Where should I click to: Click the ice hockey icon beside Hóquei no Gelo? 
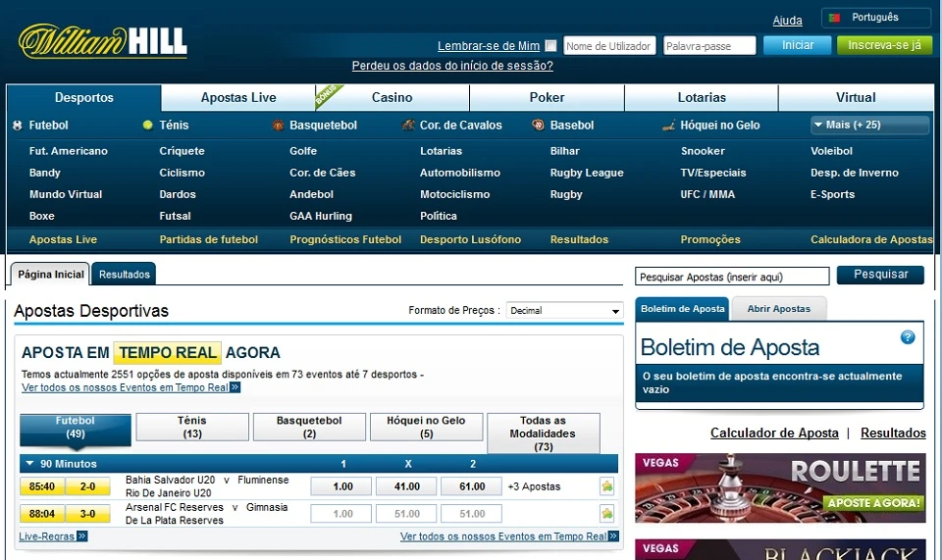(669, 126)
